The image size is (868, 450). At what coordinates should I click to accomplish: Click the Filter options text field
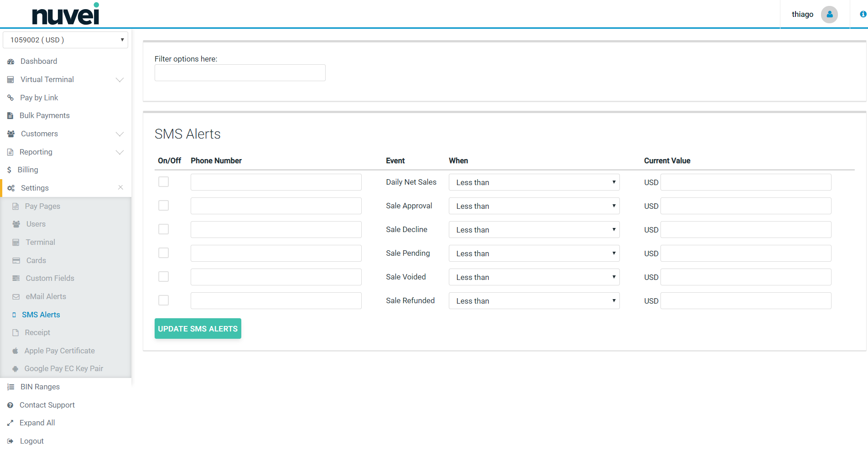click(240, 73)
